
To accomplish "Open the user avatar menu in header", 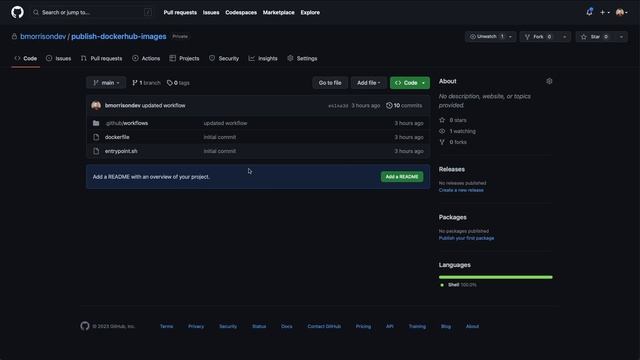I will pos(622,13).
